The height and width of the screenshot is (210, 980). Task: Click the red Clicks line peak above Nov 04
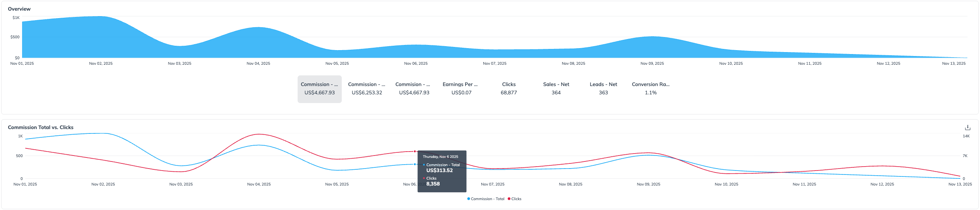click(x=259, y=134)
